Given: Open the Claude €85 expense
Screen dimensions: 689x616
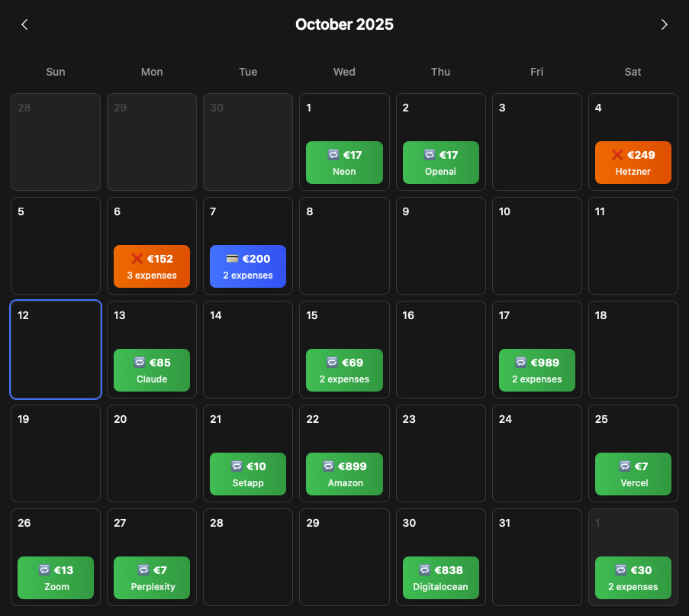Looking at the screenshot, I should [152, 370].
